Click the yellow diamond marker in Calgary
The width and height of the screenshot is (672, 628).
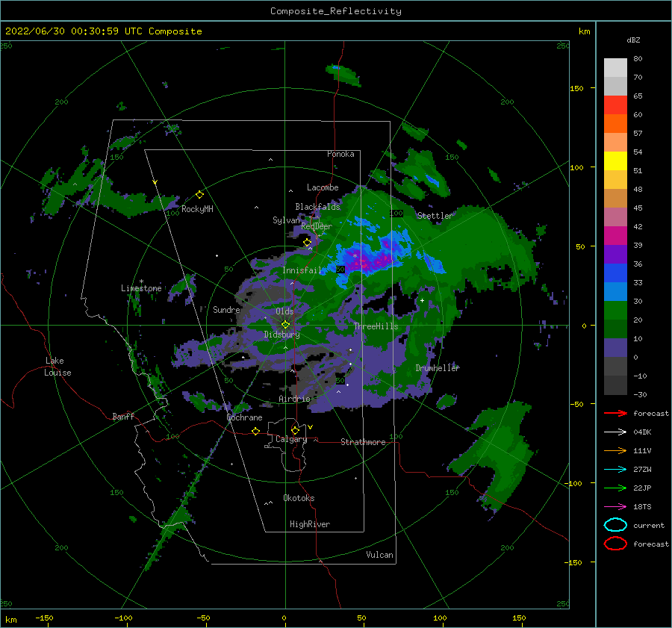point(295,430)
